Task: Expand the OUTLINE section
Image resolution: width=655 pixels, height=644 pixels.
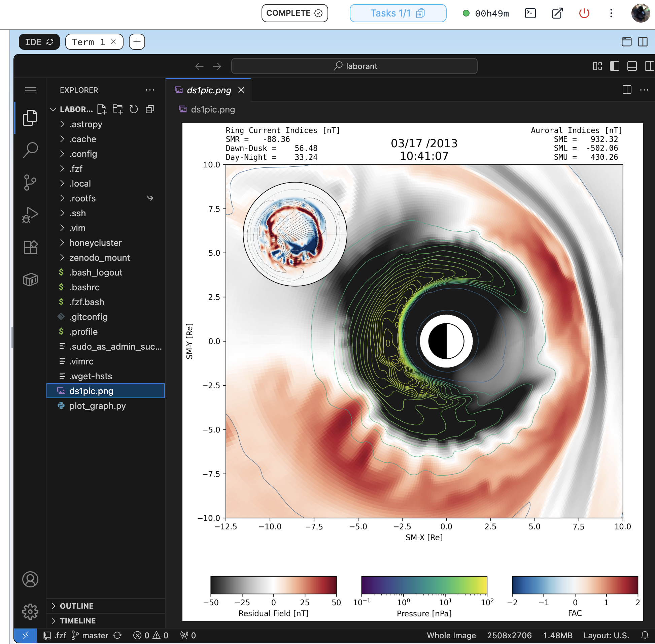Action: (105, 606)
